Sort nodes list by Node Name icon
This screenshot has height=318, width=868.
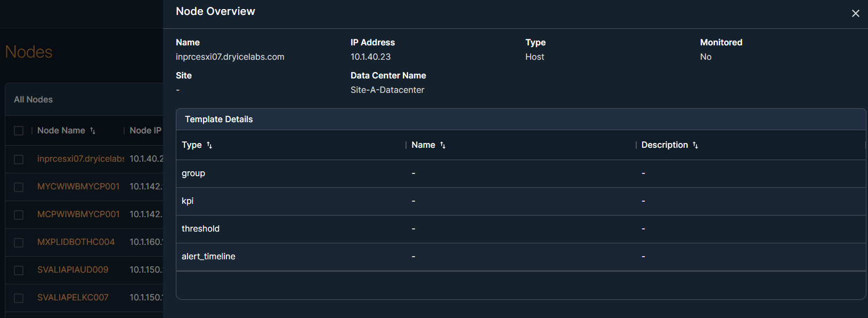93,131
